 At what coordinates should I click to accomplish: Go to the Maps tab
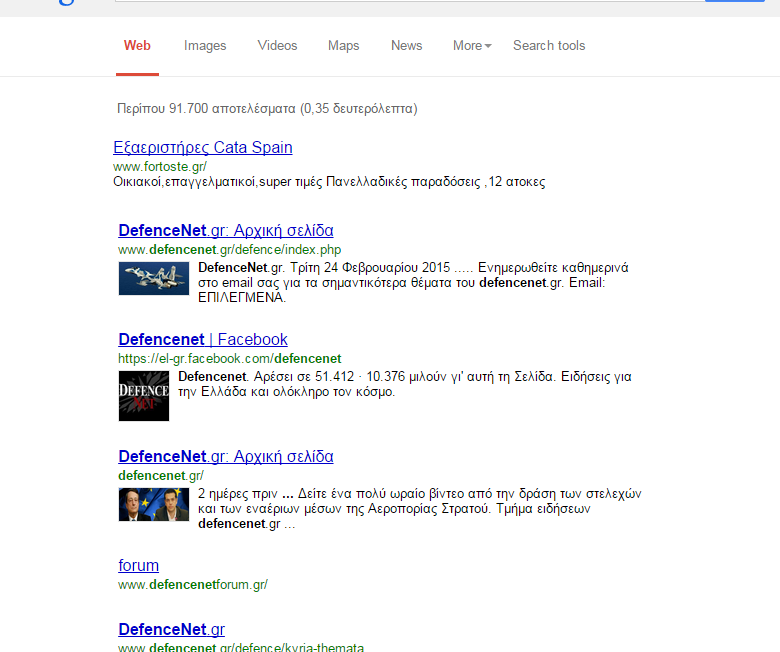[x=343, y=46]
